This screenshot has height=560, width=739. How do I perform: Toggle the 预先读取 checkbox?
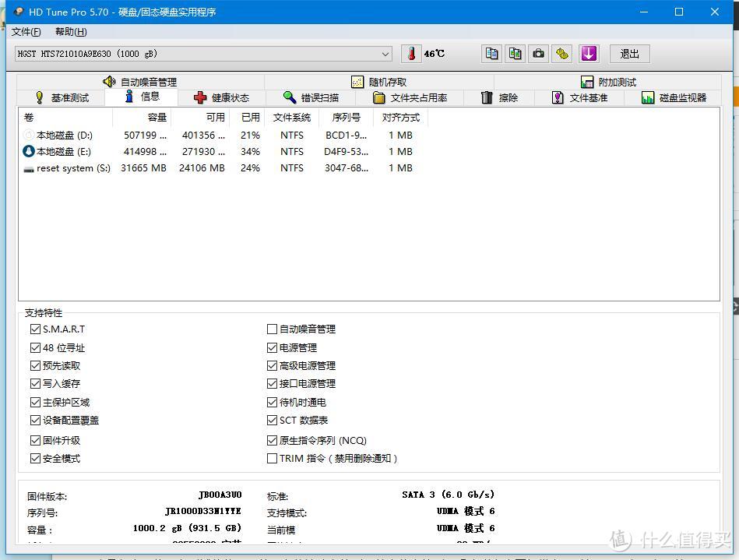point(35,366)
